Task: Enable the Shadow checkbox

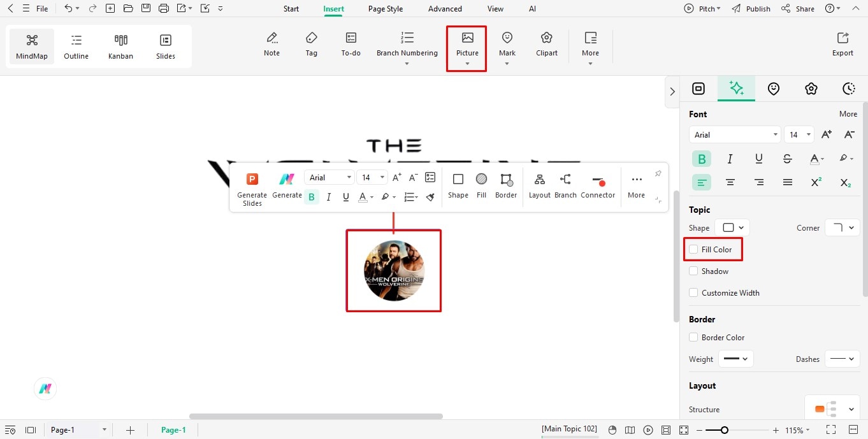Action: pos(693,271)
